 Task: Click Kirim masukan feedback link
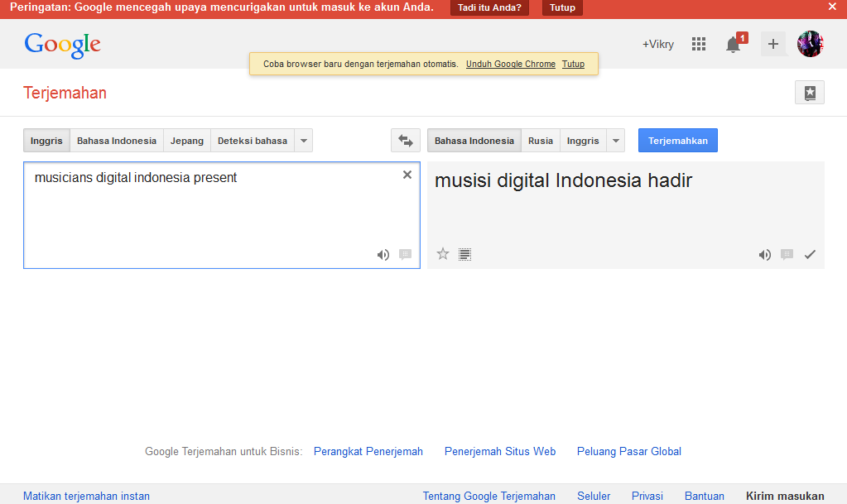[785, 496]
